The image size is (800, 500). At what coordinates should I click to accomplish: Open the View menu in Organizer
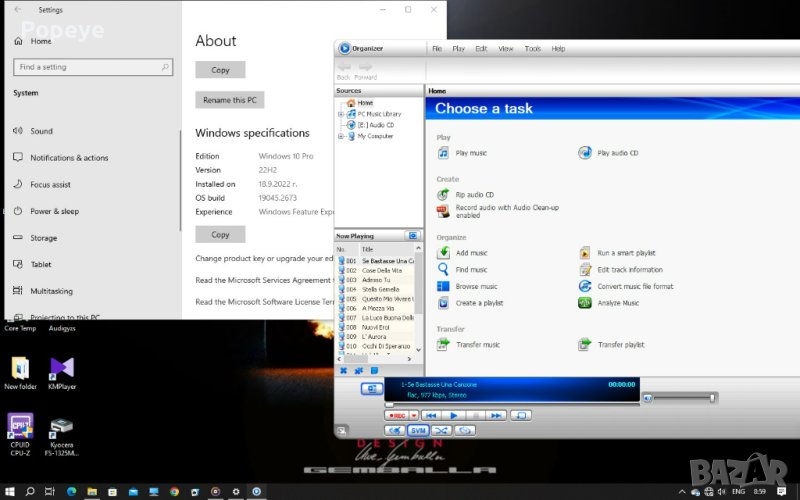(506, 48)
